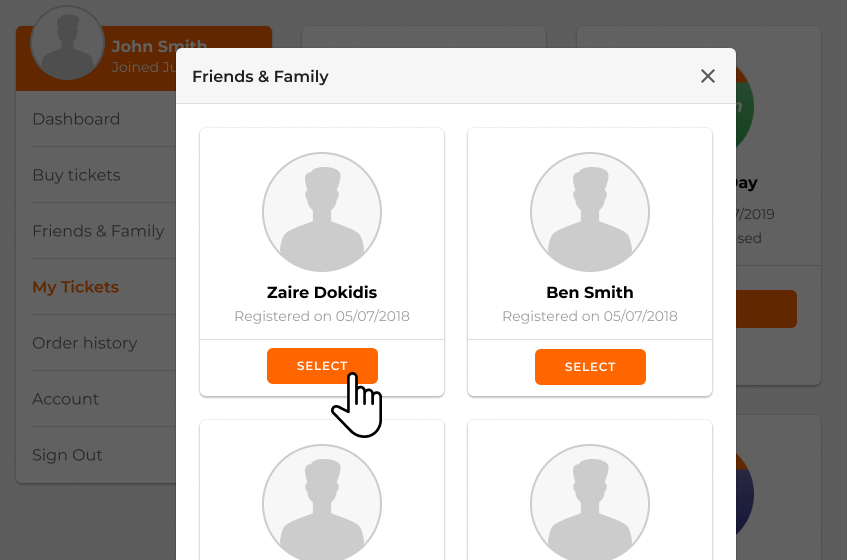Click the Friends & Family dialog title
The height and width of the screenshot is (560, 847).
260,76
